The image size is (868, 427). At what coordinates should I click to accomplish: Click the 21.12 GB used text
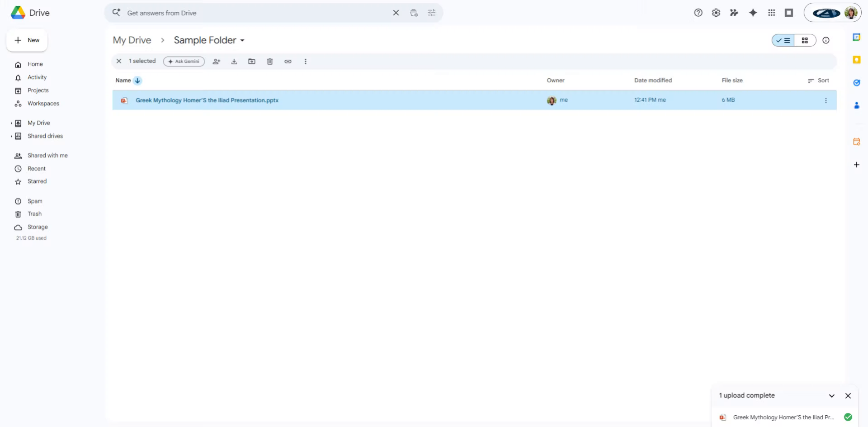(x=31, y=238)
